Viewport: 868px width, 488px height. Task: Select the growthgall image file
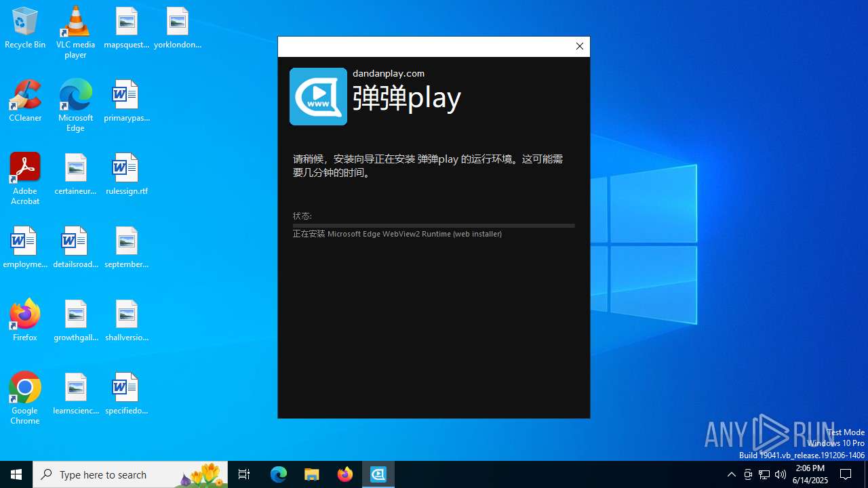[x=75, y=321]
